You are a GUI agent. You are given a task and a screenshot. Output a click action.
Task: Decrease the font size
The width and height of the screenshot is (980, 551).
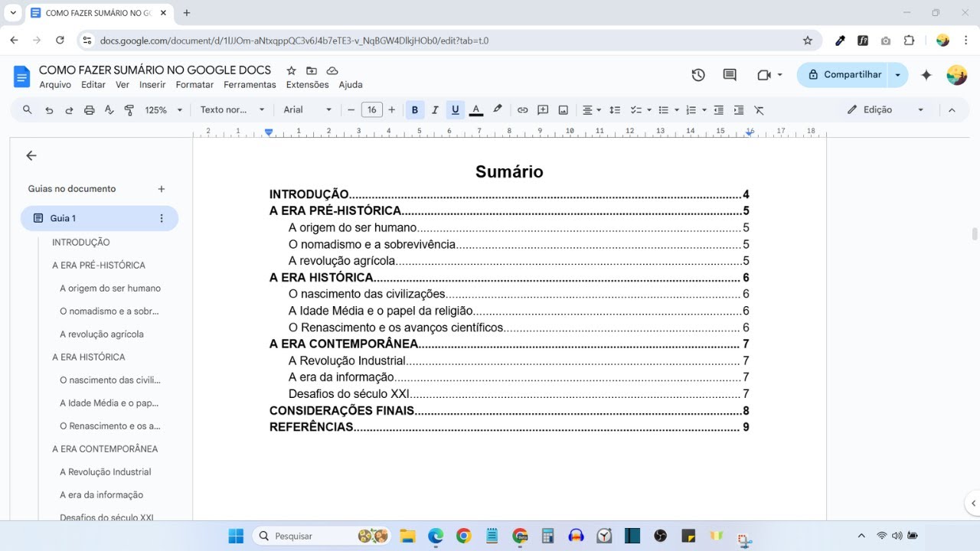click(x=351, y=110)
